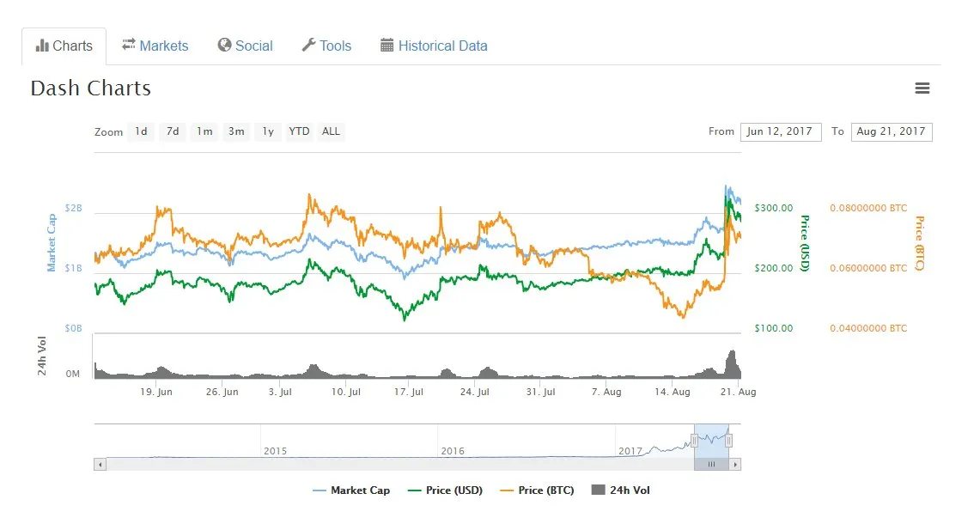This screenshot has height=530, width=980.
Task: Click the $100.00 price axis label
Action: click(774, 328)
